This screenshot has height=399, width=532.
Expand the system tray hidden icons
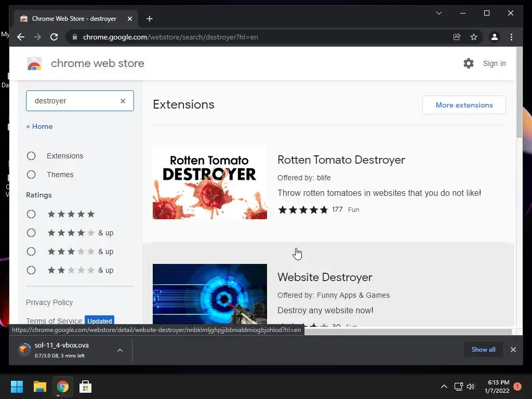[444, 387]
